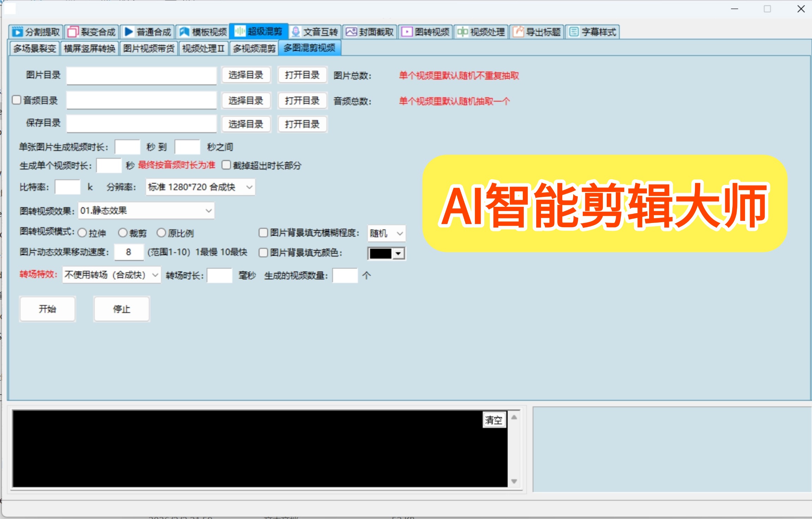
Task: Open the background fill color swatch
Action: click(x=382, y=253)
